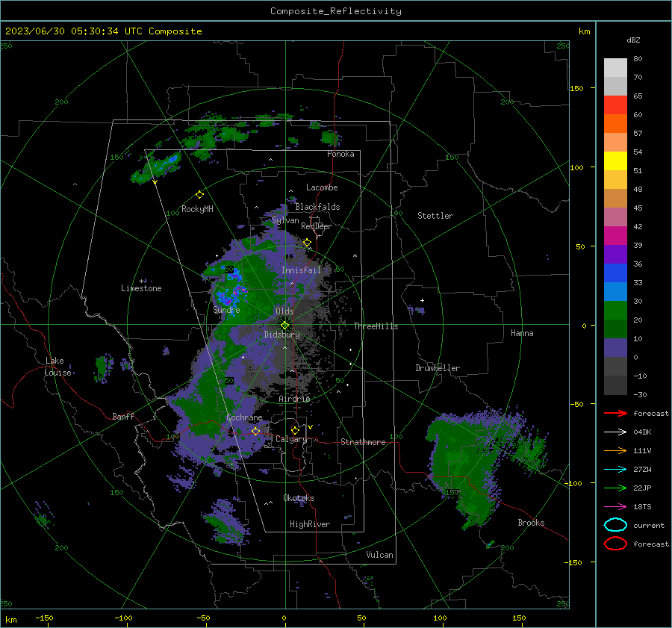Select the orange 111V arrow legend icon
672x628 pixels.
point(615,450)
